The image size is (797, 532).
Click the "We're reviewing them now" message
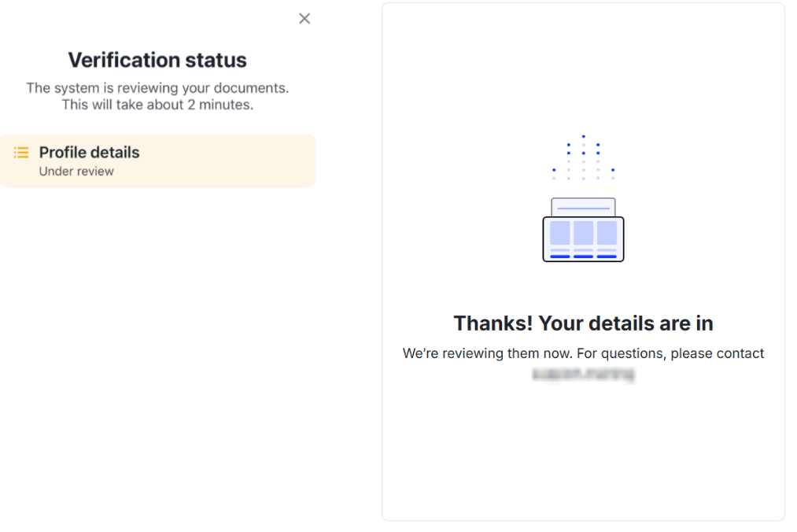(x=583, y=353)
